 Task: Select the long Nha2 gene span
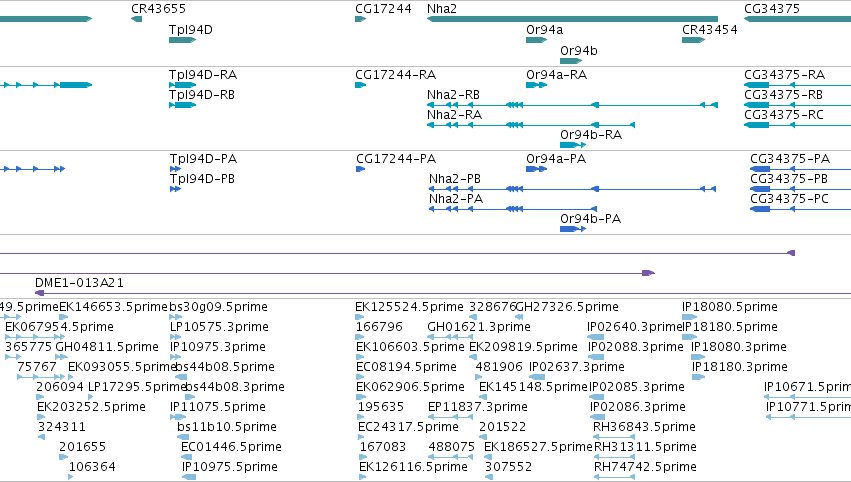click(573, 19)
